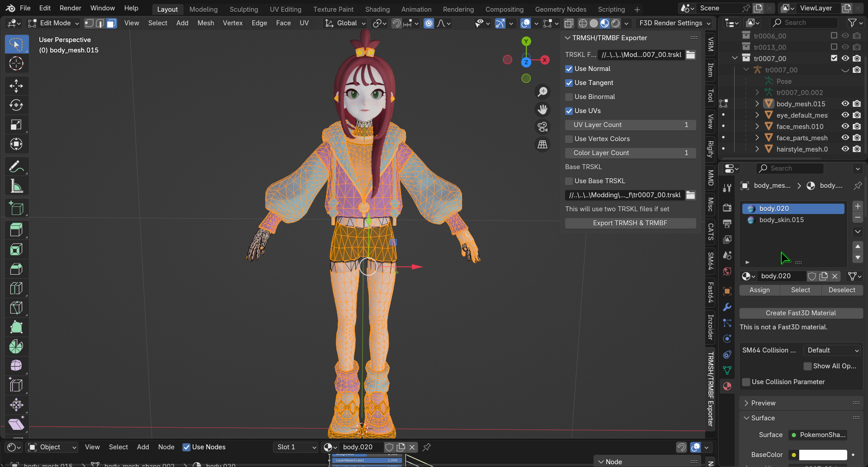Viewport: 868px width, 467px height.
Task: Choose the Smooth vertices tool
Action: 16,366
